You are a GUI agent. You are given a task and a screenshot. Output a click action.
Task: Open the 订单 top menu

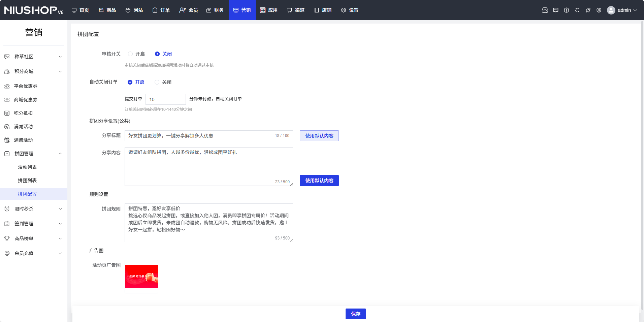[161, 10]
